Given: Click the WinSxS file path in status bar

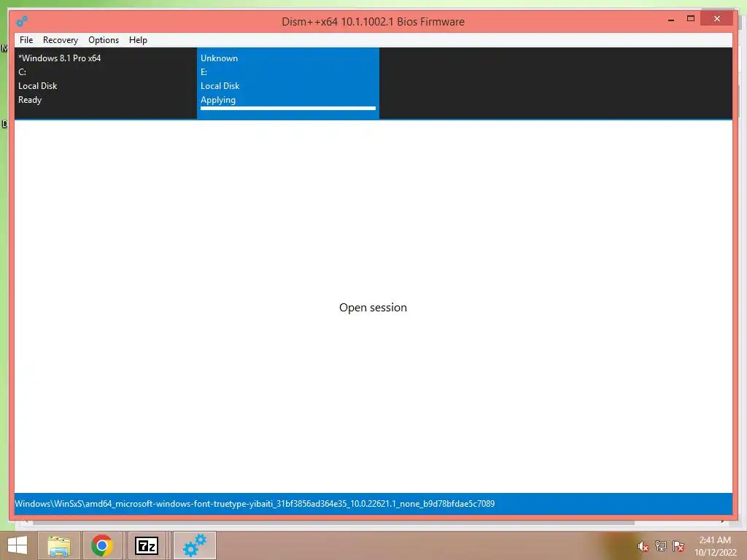Looking at the screenshot, I should 255,504.
